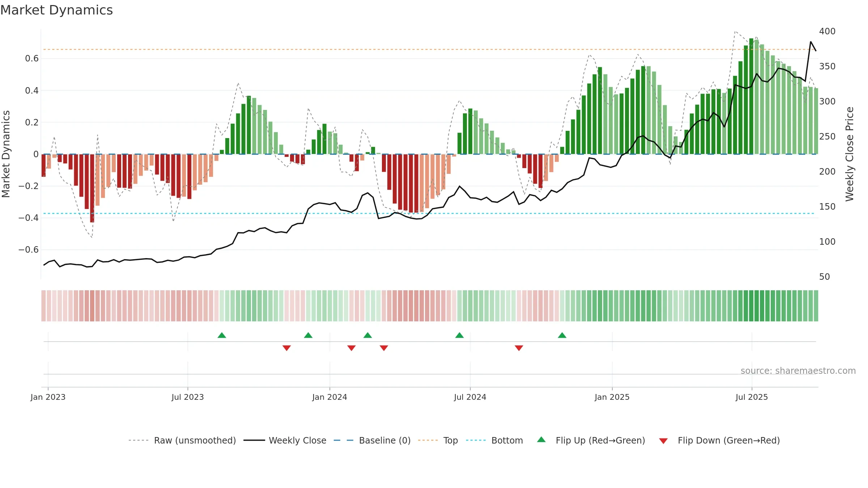This screenshot has width=868, height=488.
Task: Click the Weekly Close Price axis title
Action: (850, 154)
